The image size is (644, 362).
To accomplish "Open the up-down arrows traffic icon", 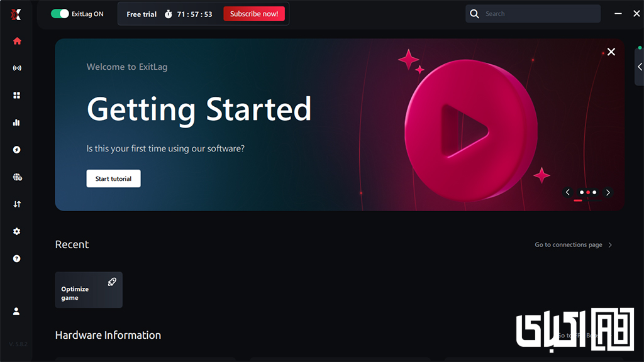I will (x=17, y=204).
